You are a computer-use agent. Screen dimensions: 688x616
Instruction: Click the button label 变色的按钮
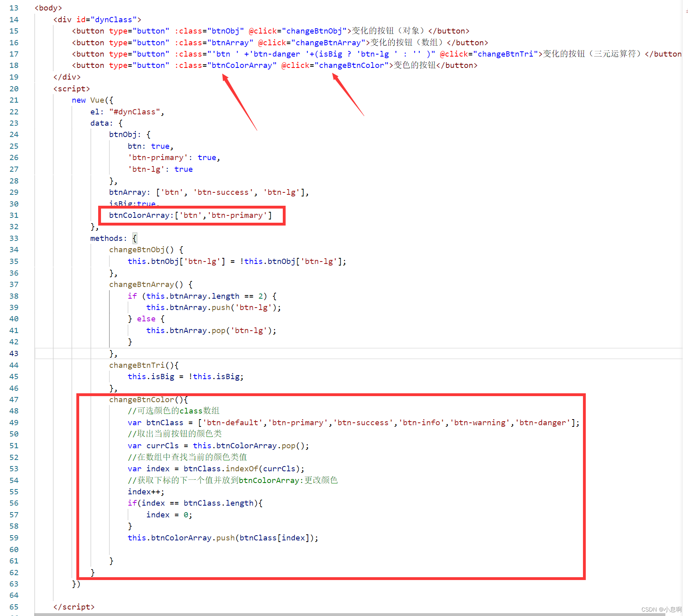tap(415, 65)
